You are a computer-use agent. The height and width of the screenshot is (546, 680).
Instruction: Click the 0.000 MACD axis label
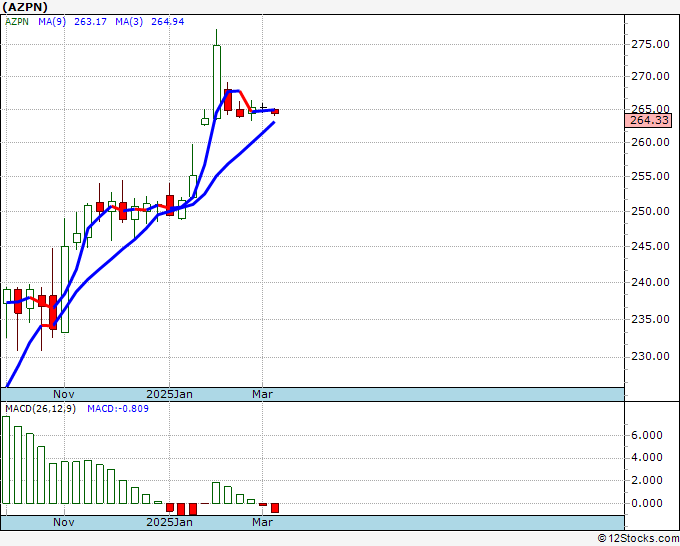click(x=647, y=503)
